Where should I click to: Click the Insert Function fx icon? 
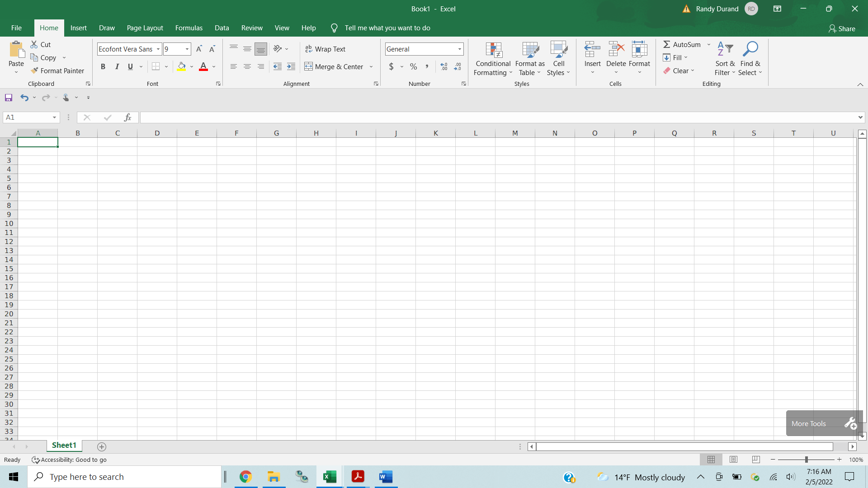(x=127, y=117)
